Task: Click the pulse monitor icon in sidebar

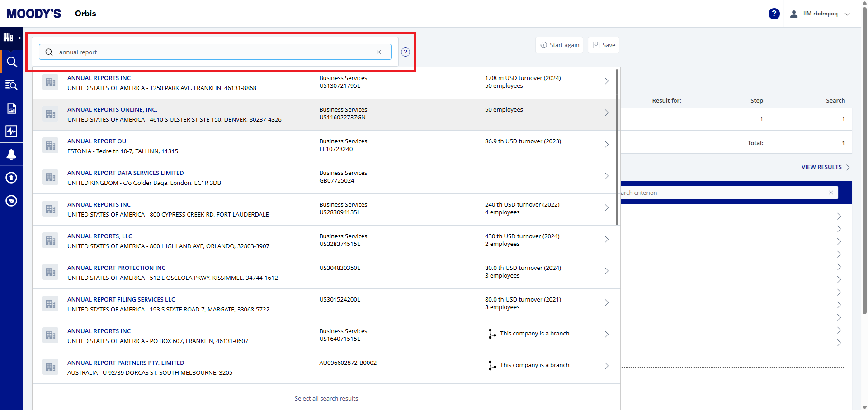Action: (11, 131)
